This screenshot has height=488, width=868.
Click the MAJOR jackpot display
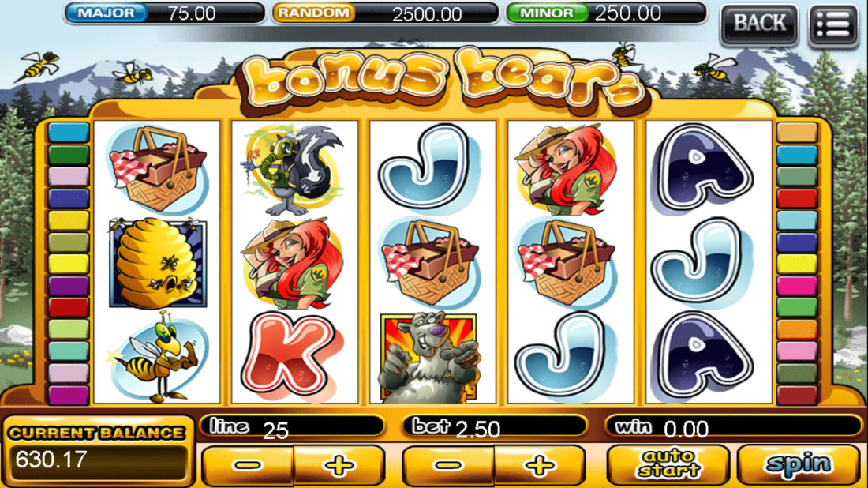pos(164,13)
